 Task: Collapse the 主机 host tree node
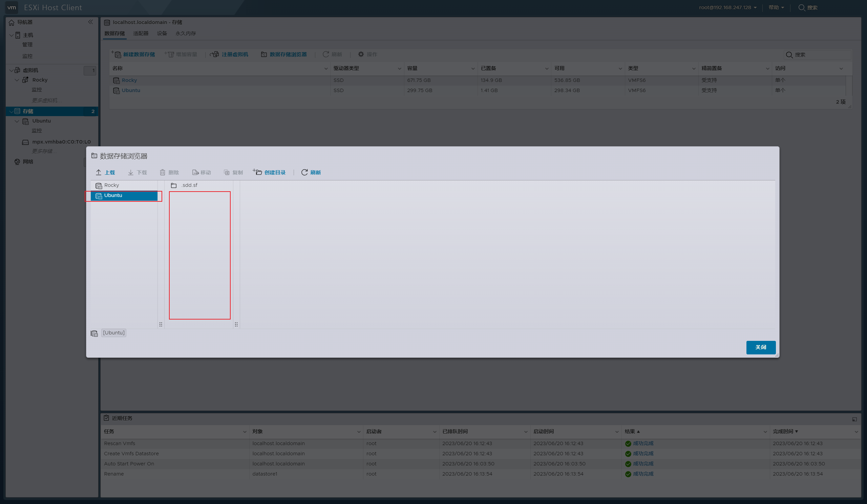(x=12, y=35)
